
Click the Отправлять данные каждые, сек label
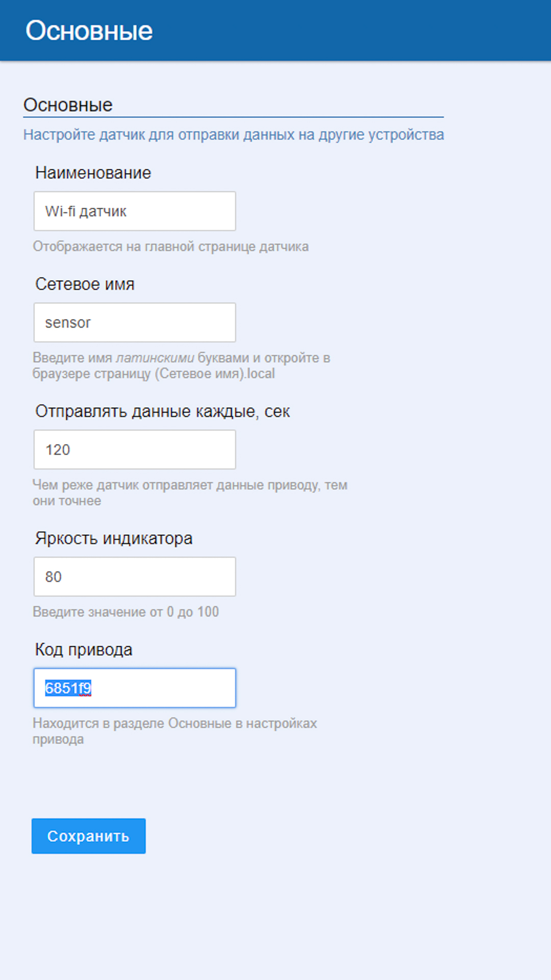click(x=162, y=411)
